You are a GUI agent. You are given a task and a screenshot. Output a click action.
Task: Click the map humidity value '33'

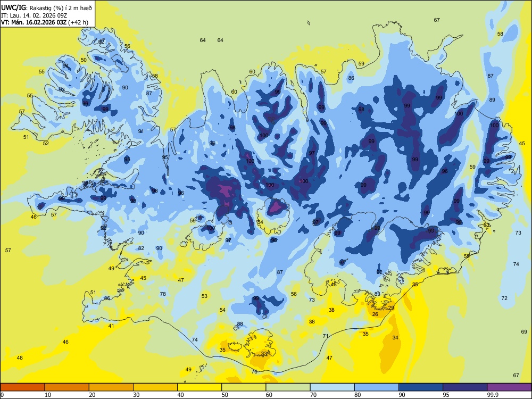pos(264,354)
